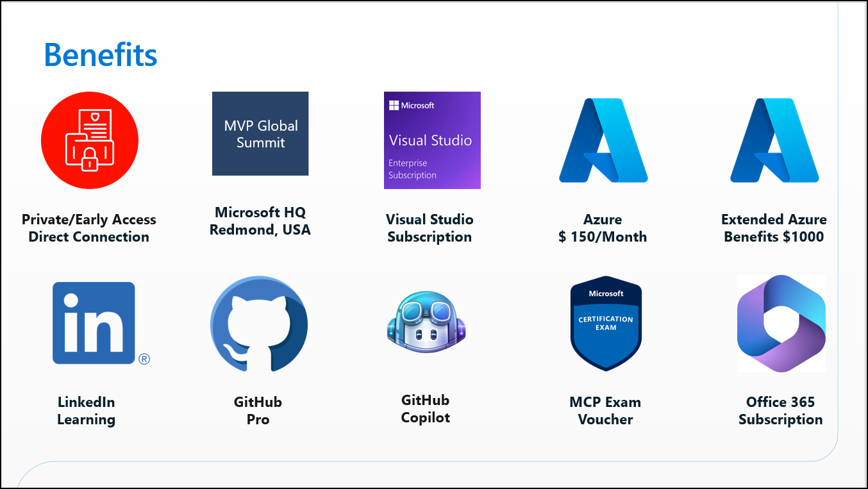Viewport: 868px width, 489px height.
Task: Click the Microsoft HQ Redmond, USA caption
Action: click(260, 221)
